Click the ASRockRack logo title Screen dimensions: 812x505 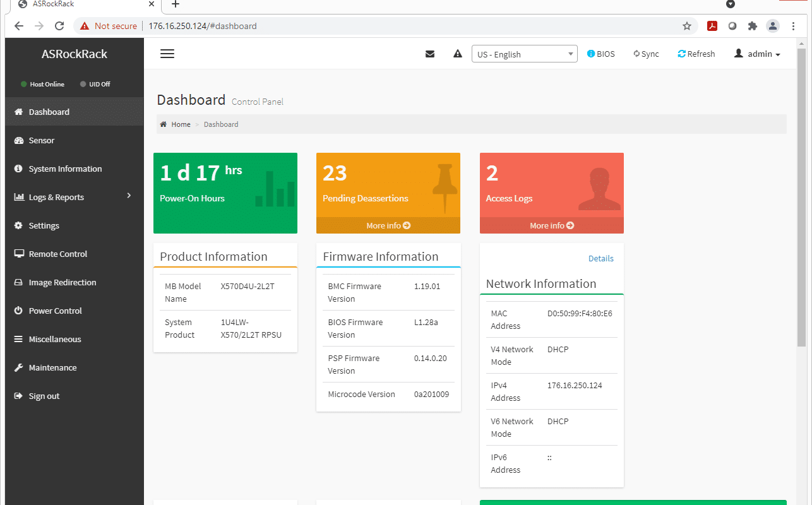tap(75, 54)
